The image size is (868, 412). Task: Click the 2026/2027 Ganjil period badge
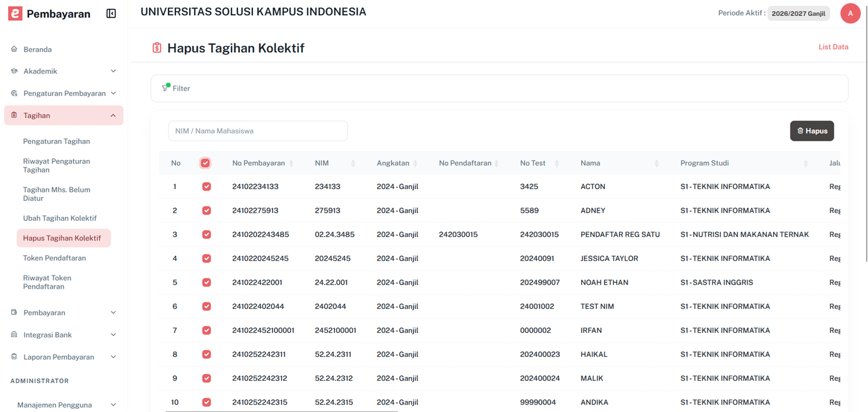(x=798, y=14)
